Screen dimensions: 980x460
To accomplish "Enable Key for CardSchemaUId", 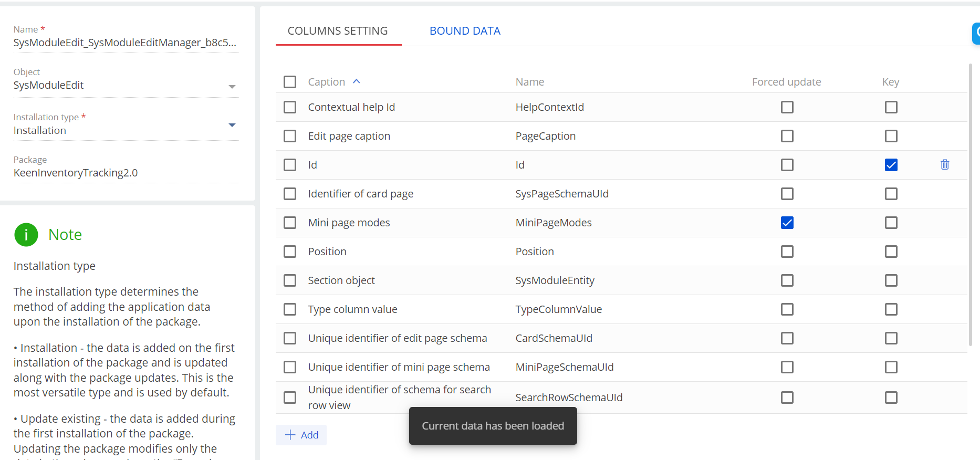I will pos(891,338).
